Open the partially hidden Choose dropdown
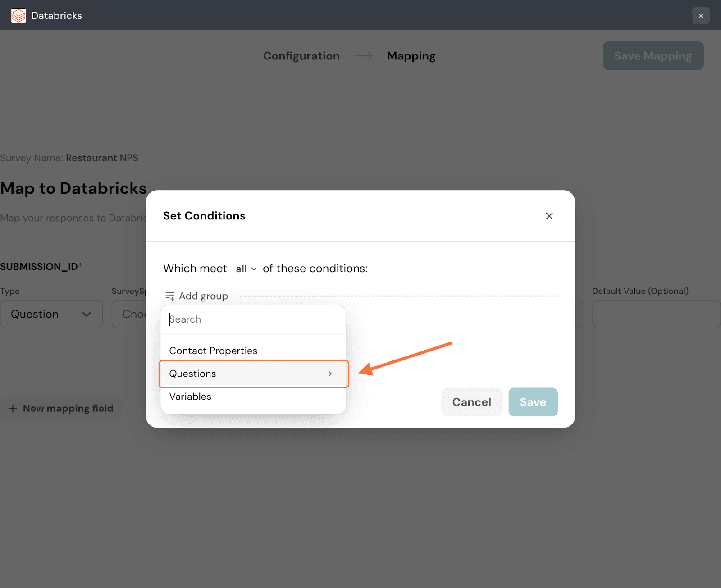This screenshot has height=588, width=721. tap(131, 315)
